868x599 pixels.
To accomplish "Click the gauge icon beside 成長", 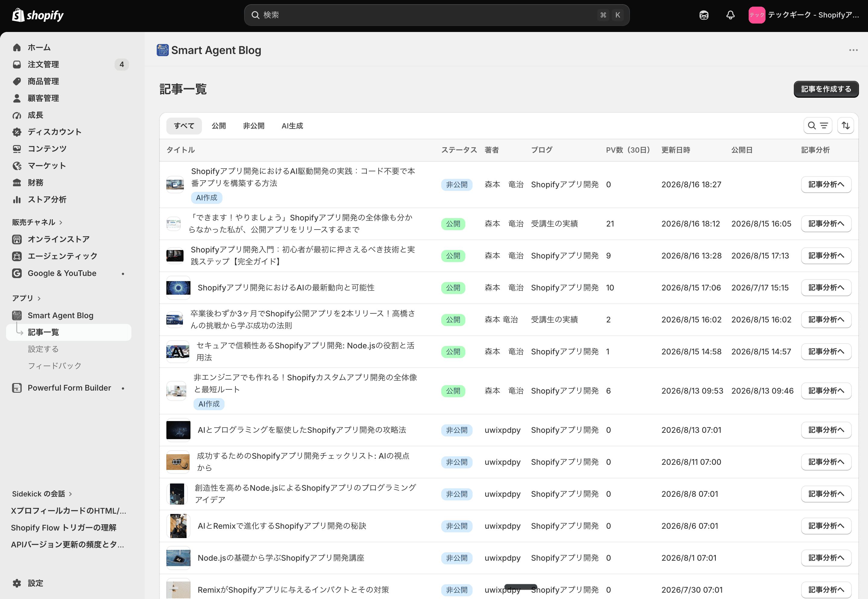I will [x=17, y=115].
